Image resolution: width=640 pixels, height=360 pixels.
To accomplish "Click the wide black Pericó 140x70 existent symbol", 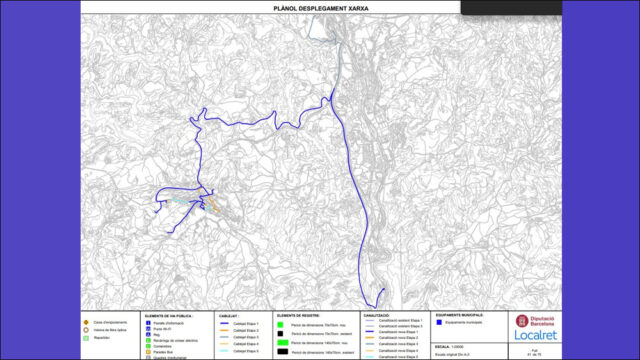I will coord(283,352).
